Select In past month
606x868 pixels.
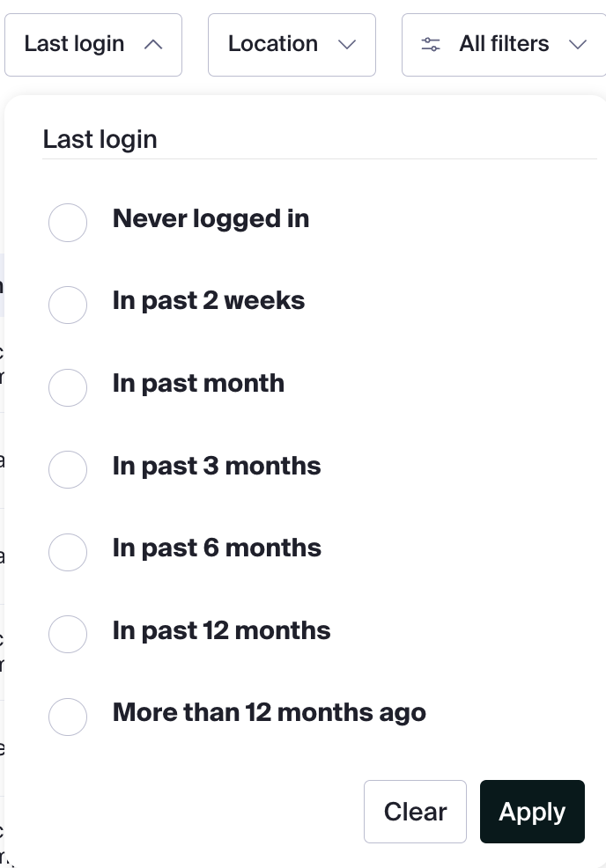(x=68, y=388)
